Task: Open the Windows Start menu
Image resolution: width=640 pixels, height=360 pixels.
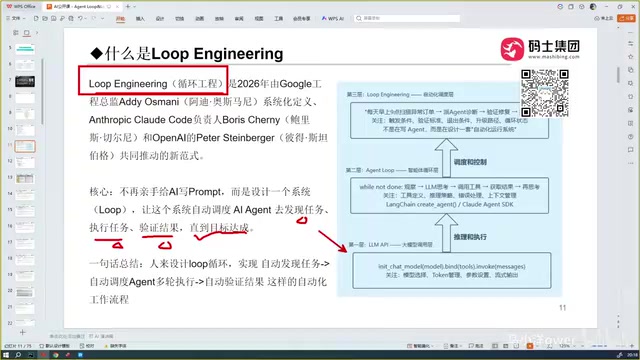Action: (6, 355)
